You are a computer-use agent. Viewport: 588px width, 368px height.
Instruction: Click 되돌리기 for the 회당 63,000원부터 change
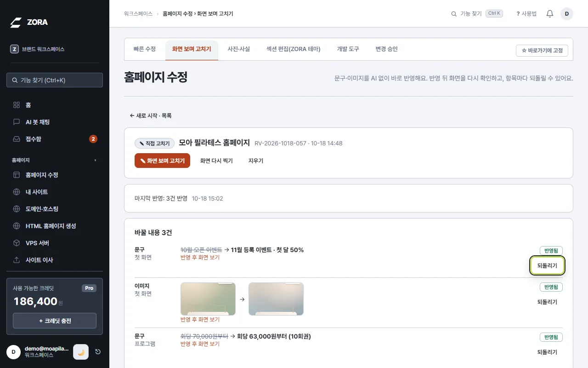tap(547, 352)
